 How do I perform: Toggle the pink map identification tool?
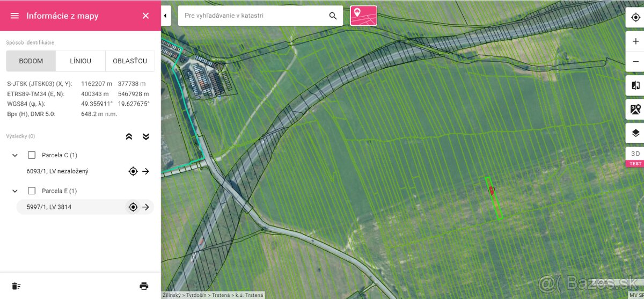click(x=363, y=16)
